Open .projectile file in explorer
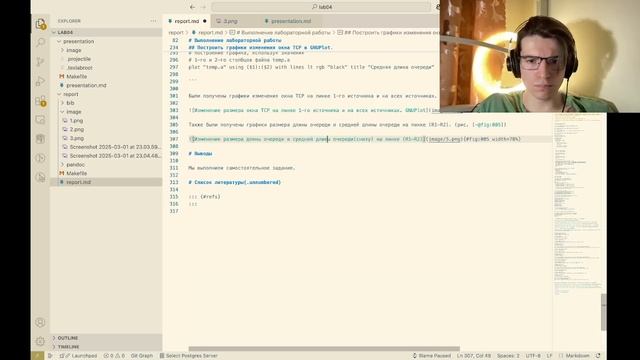 (x=79, y=59)
